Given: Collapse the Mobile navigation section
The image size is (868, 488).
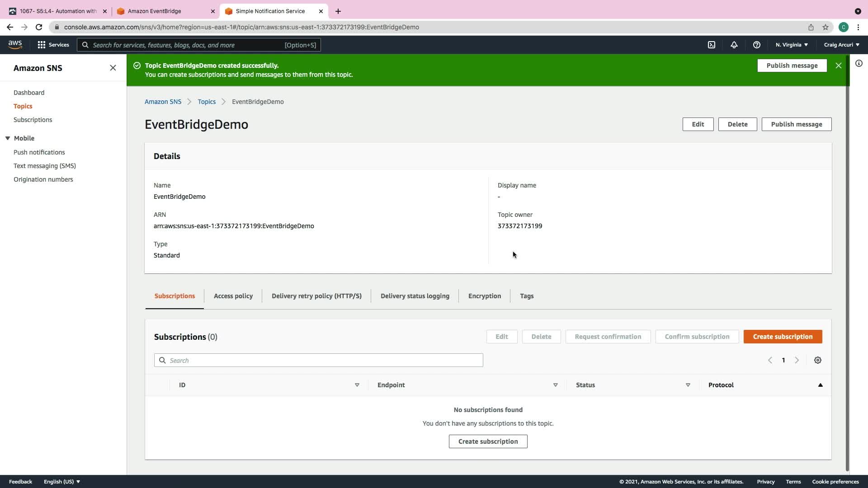Looking at the screenshot, I should 8,138.
